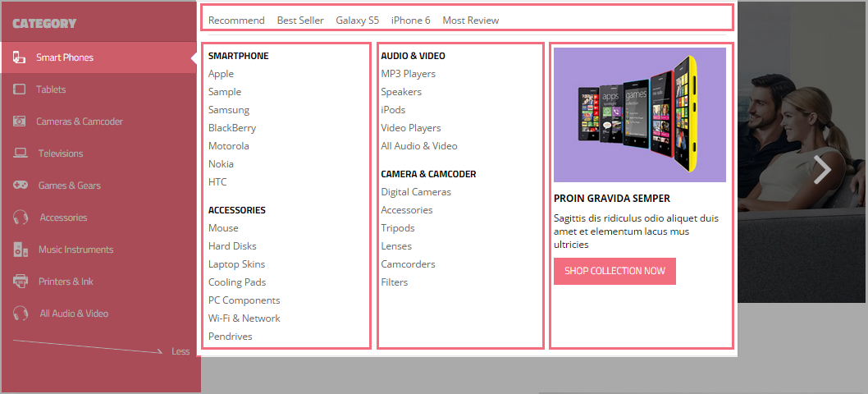This screenshot has height=394, width=868.
Task: Open Music Instruments category
Action: pyautogui.click(x=75, y=250)
